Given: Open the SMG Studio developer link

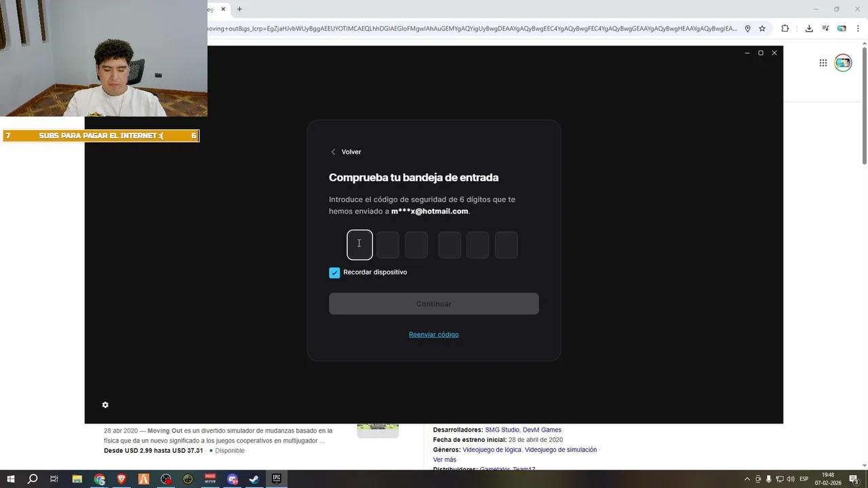Looking at the screenshot, I should click(502, 430).
